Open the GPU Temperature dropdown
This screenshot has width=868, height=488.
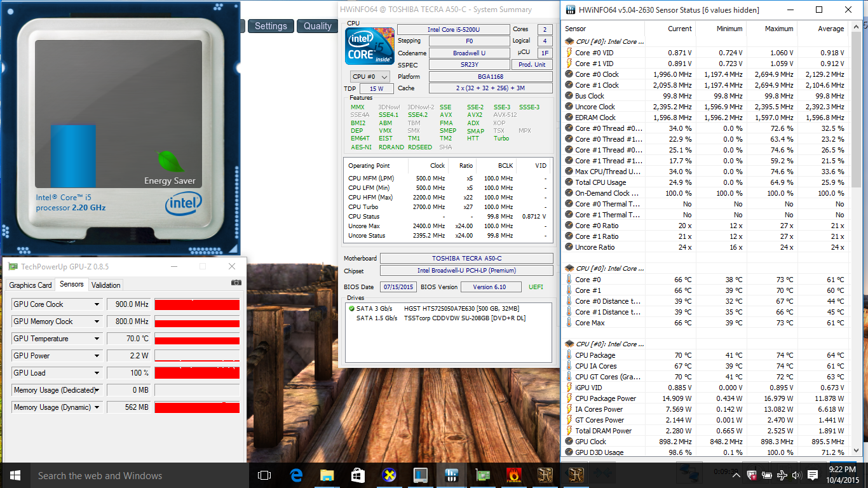click(97, 339)
